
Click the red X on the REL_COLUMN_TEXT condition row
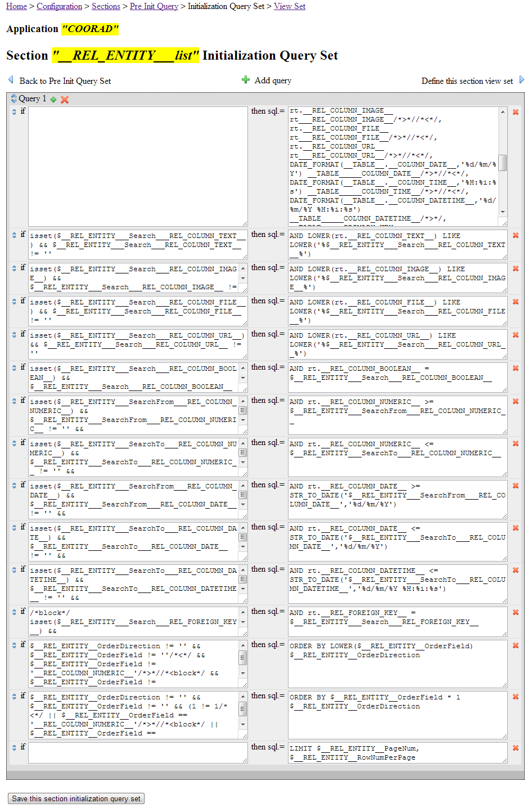pos(515,235)
